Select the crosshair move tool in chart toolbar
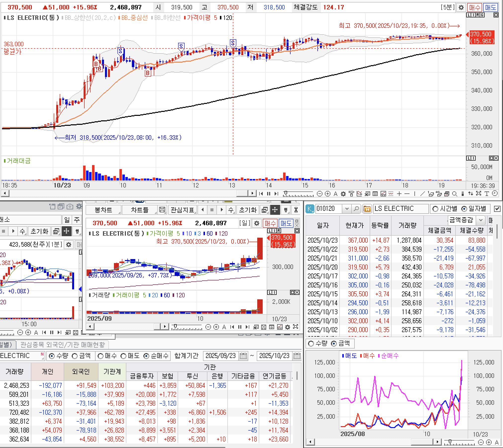Screen dimensions: 503x448 pos(275,210)
